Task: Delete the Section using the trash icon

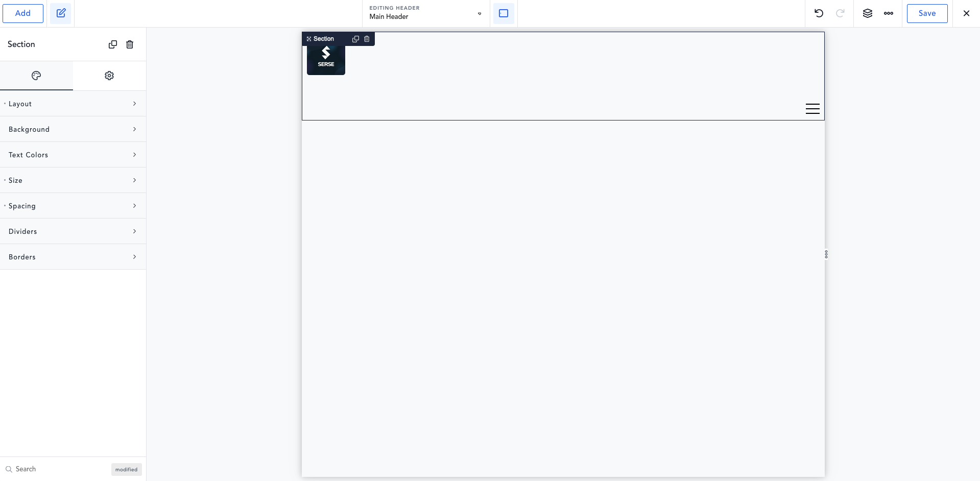Action: click(x=130, y=44)
